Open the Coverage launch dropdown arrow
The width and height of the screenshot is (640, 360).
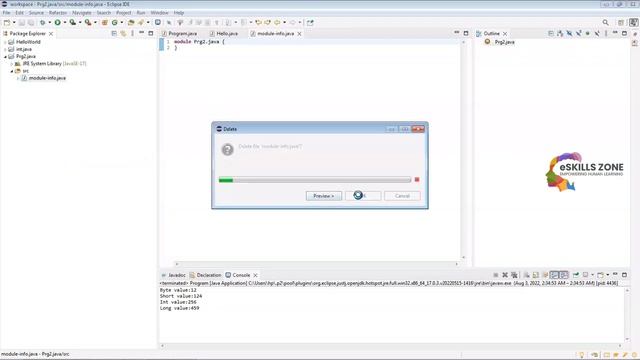click(x=80, y=23)
